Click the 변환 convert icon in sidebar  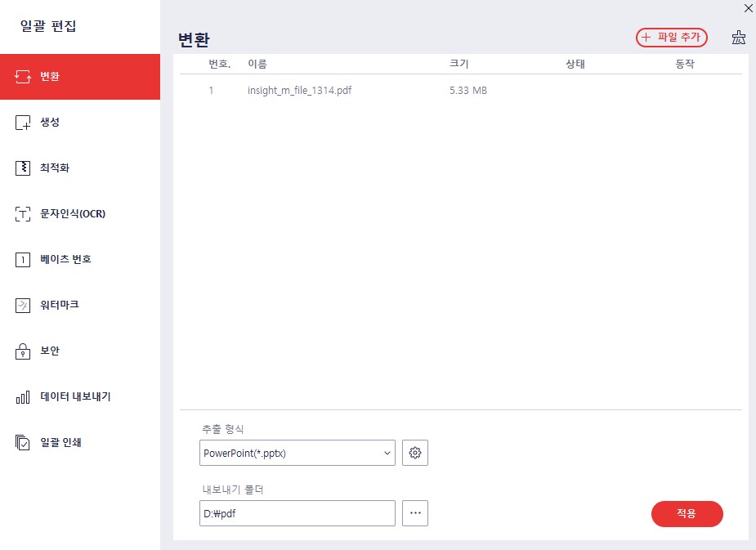(23, 77)
